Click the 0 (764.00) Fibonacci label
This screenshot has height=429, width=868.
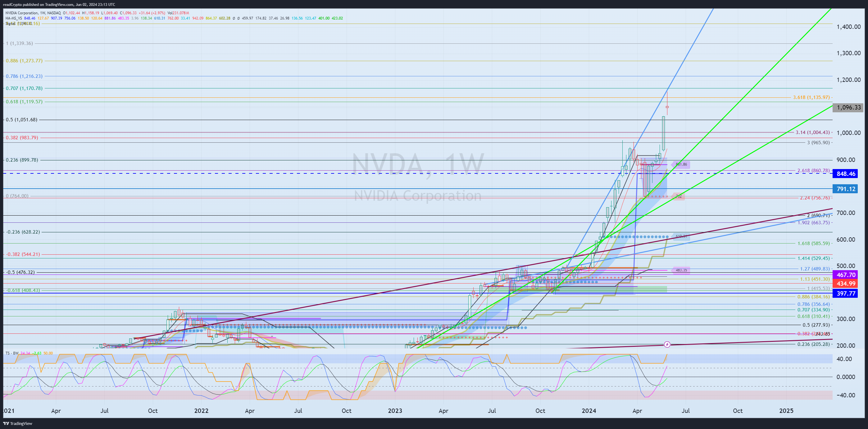(x=17, y=196)
